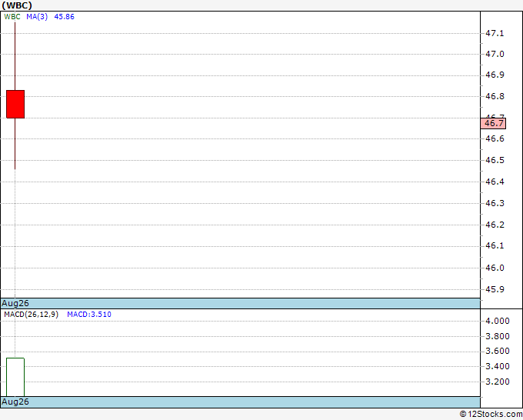The image size is (523, 420).
Task: Click Aug26 date on price chart axis
Action: 15,303
